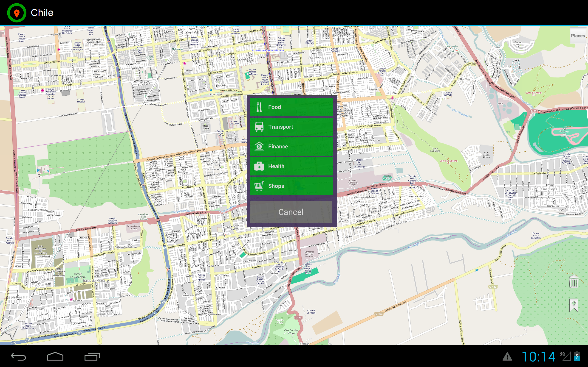Tap the Health first-aid kit icon

259,166
